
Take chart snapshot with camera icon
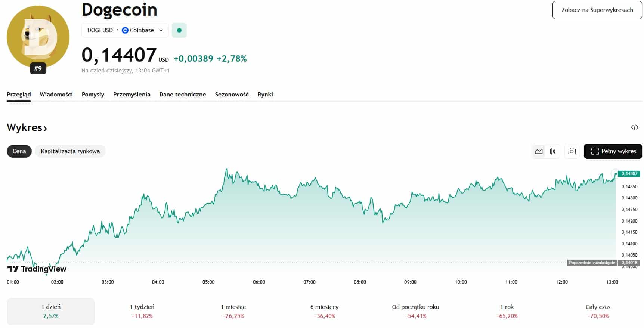point(571,151)
